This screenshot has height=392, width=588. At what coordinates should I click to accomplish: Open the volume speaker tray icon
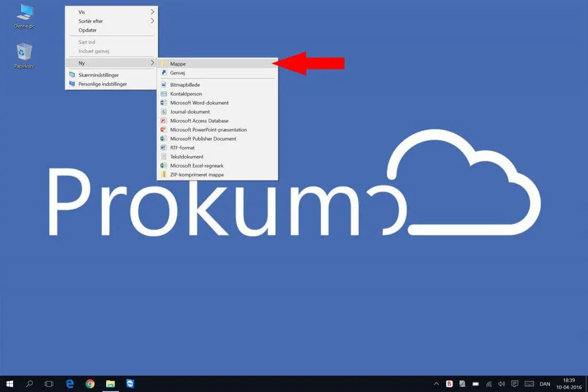tap(502, 383)
